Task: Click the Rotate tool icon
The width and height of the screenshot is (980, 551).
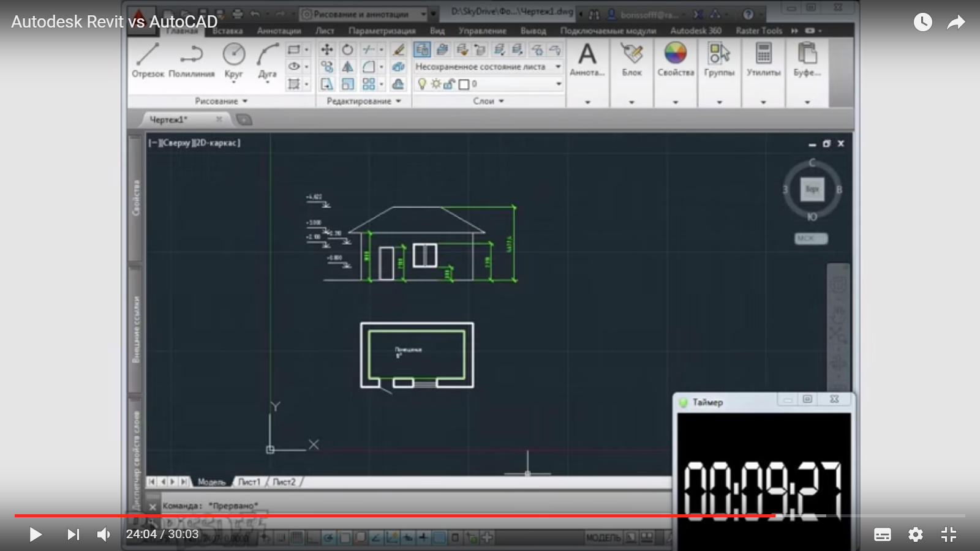Action: click(x=347, y=50)
